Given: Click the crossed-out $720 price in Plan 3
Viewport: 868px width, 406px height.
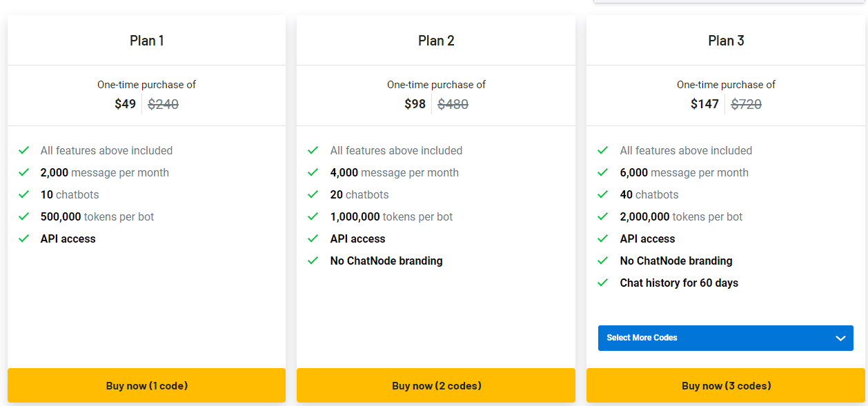Looking at the screenshot, I should pyautogui.click(x=747, y=104).
